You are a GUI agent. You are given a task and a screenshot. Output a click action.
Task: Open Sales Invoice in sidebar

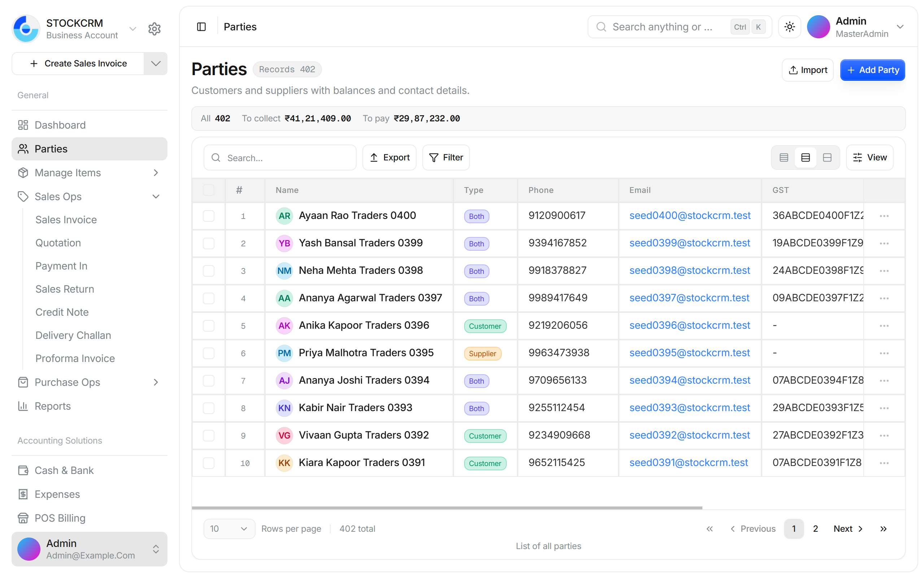(66, 220)
